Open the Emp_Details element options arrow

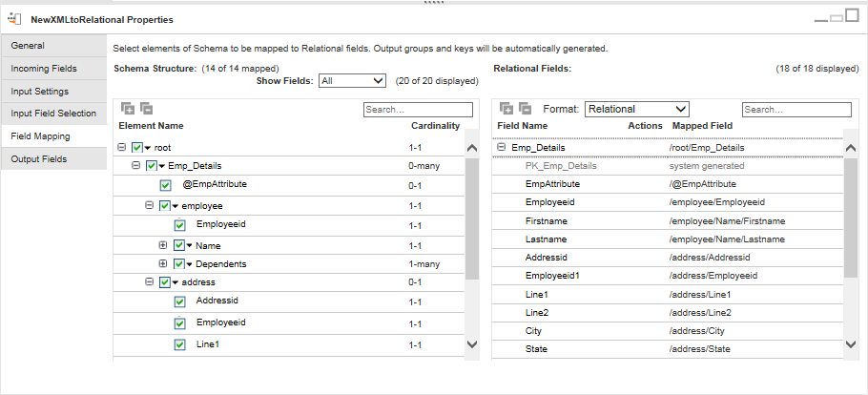coord(161,166)
